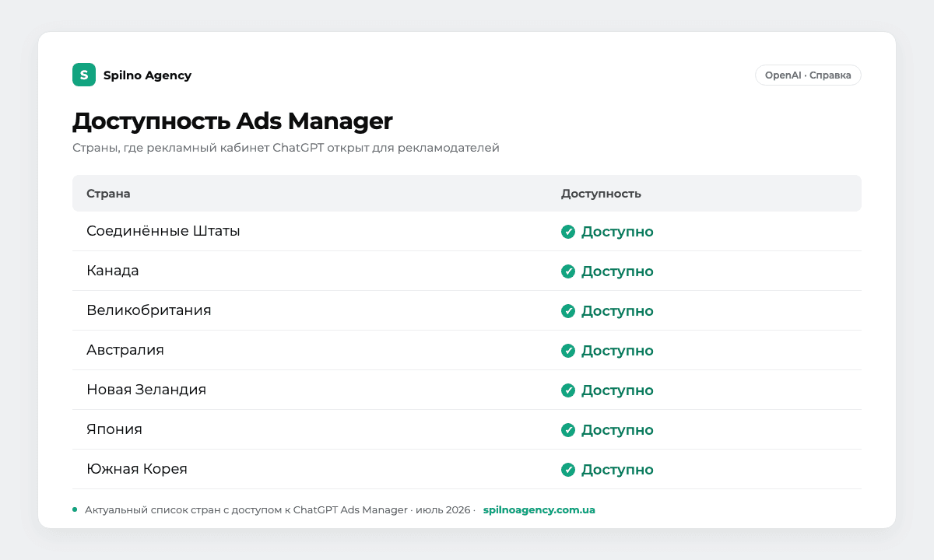Click the green checkmark icon for Новая Зеландия
Screen dimensions: 934x560
coord(568,390)
